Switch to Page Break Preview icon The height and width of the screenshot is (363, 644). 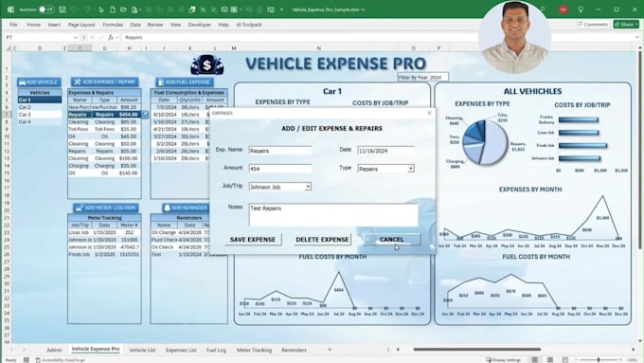(565, 360)
